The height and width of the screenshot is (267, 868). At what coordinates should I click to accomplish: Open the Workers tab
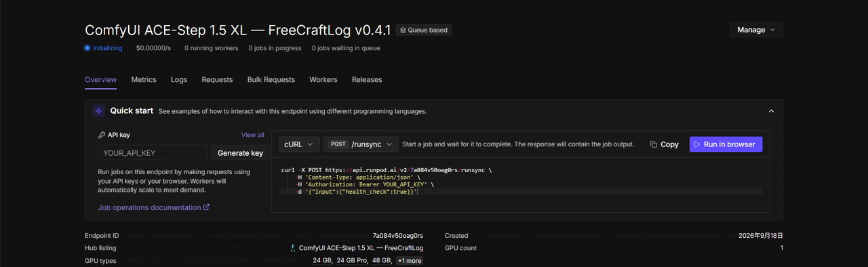point(323,79)
